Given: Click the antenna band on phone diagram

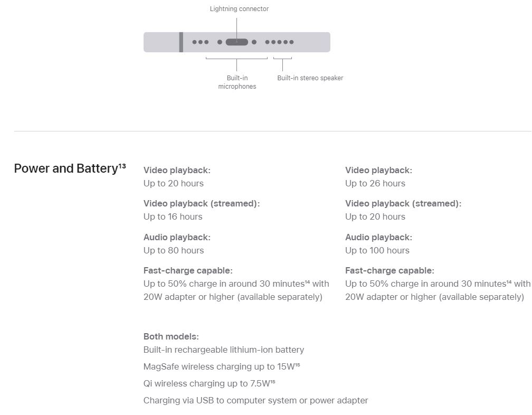Looking at the screenshot, I should [181, 42].
